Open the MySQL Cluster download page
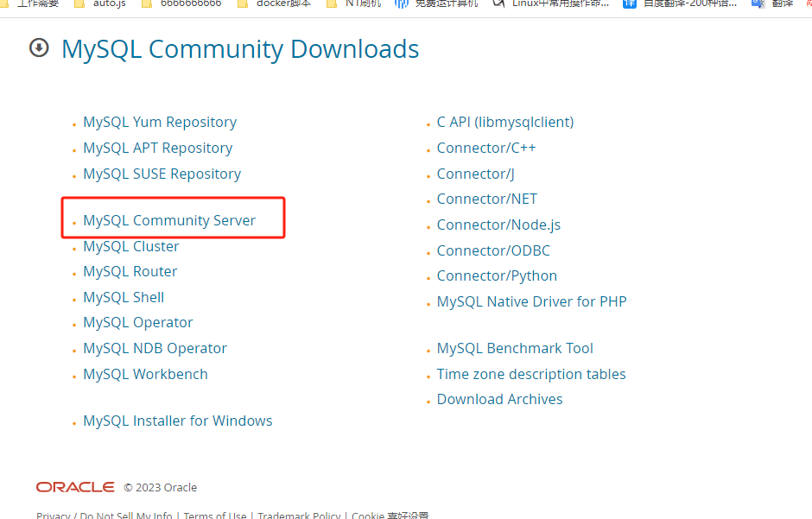The image size is (812, 519). (x=131, y=246)
